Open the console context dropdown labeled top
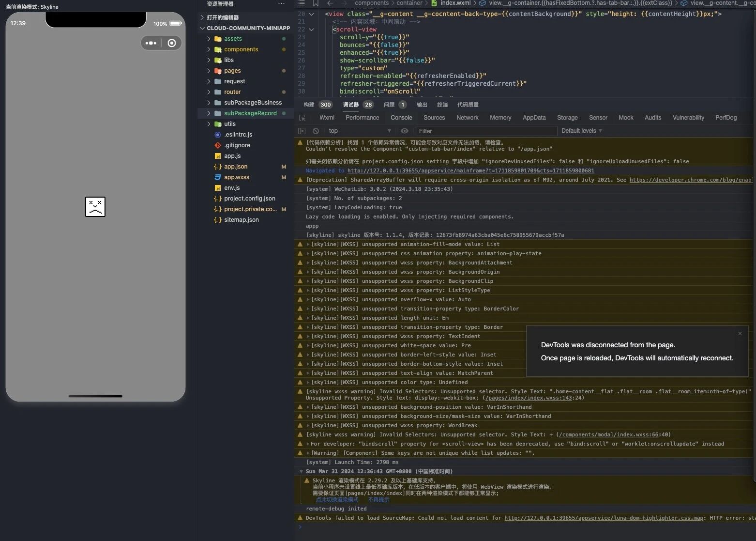The image size is (756, 541). [360, 131]
